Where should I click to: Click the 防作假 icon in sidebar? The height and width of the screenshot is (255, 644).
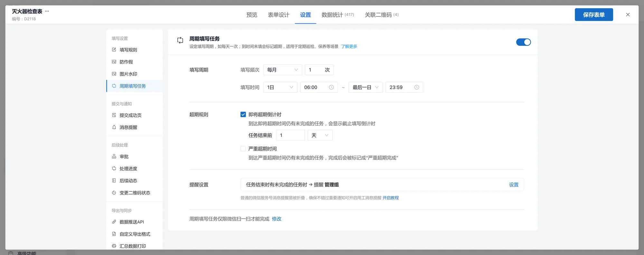pyautogui.click(x=114, y=62)
